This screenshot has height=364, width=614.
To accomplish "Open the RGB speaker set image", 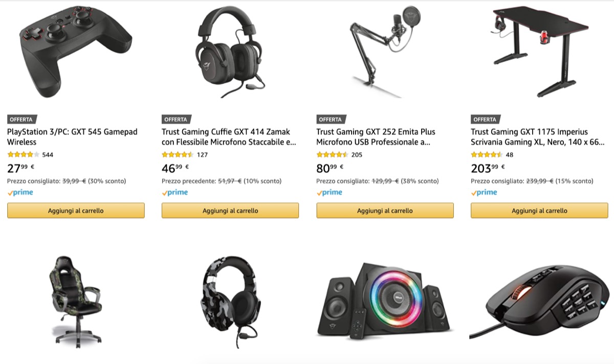I will coord(384,303).
